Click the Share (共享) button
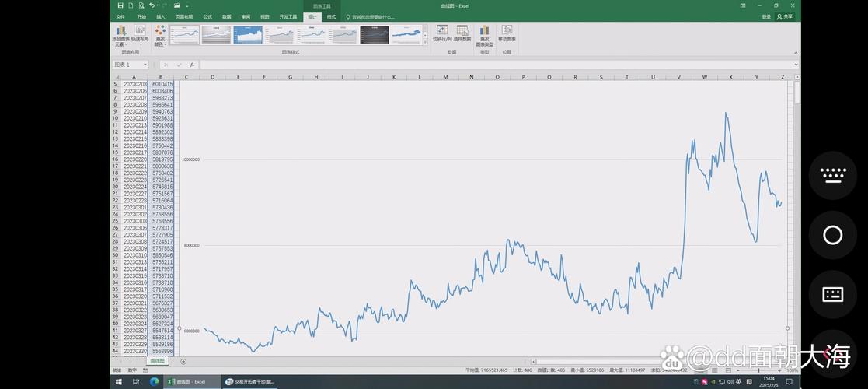868x389 pixels. coord(786,16)
